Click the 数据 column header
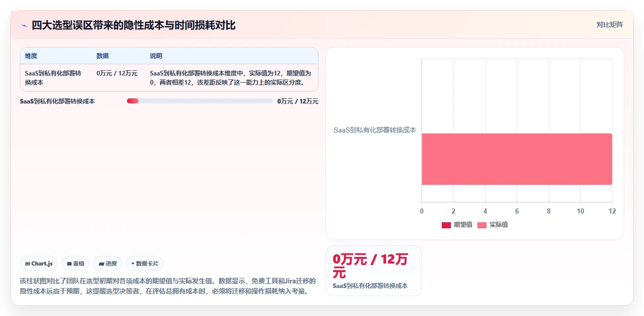 pyautogui.click(x=102, y=56)
